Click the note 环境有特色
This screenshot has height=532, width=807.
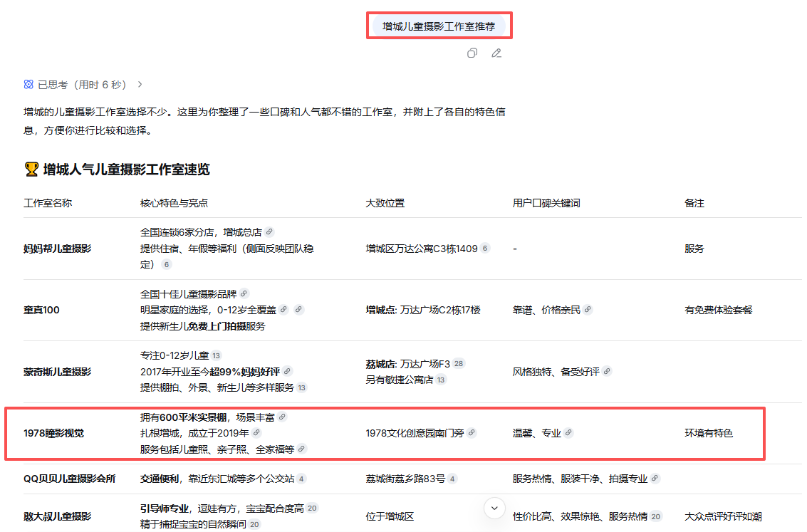click(x=709, y=433)
